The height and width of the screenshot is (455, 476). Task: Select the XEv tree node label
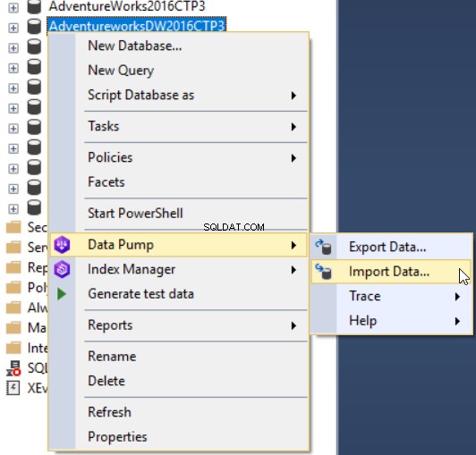[x=38, y=388]
